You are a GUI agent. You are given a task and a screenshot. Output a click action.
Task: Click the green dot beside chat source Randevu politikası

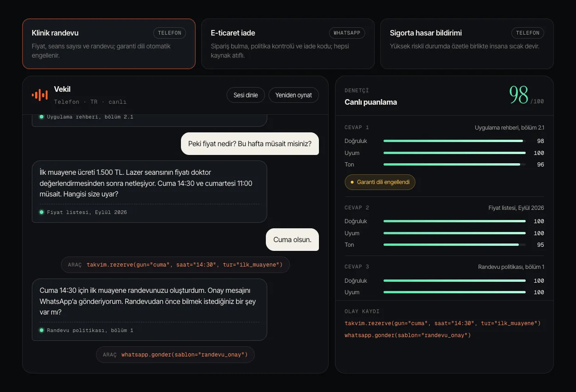(42, 330)
